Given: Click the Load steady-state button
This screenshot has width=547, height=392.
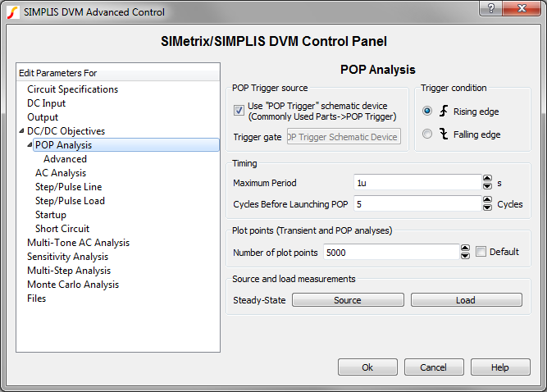Looking at the screenshot, I should click(466, 300).
